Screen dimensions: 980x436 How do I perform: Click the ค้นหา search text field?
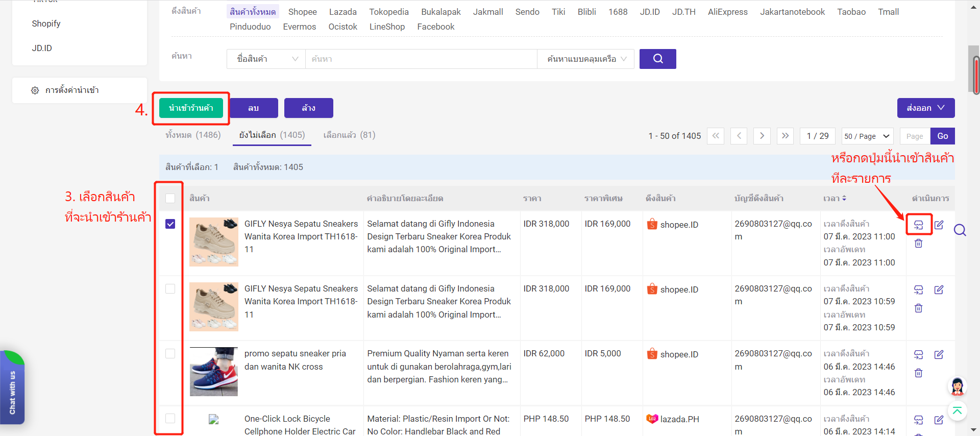click(x=421, y=59)
